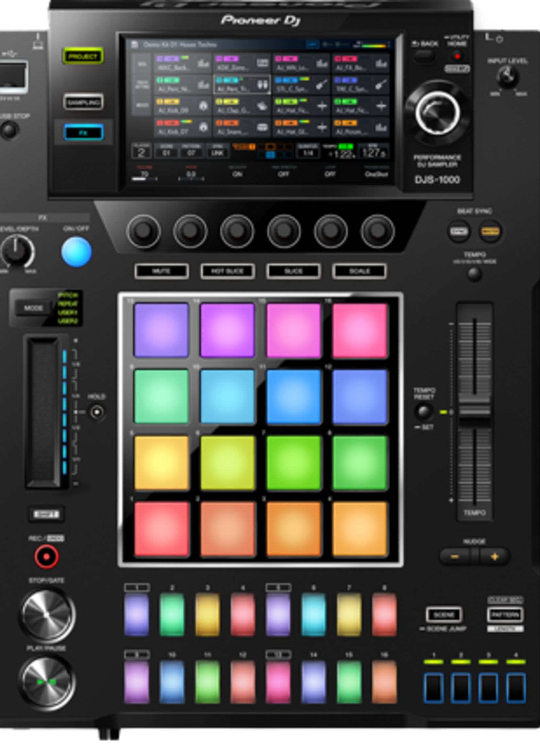Push the PATTERN button
The height and width of the screenshot is (756, 540).
tap(505, 614)
